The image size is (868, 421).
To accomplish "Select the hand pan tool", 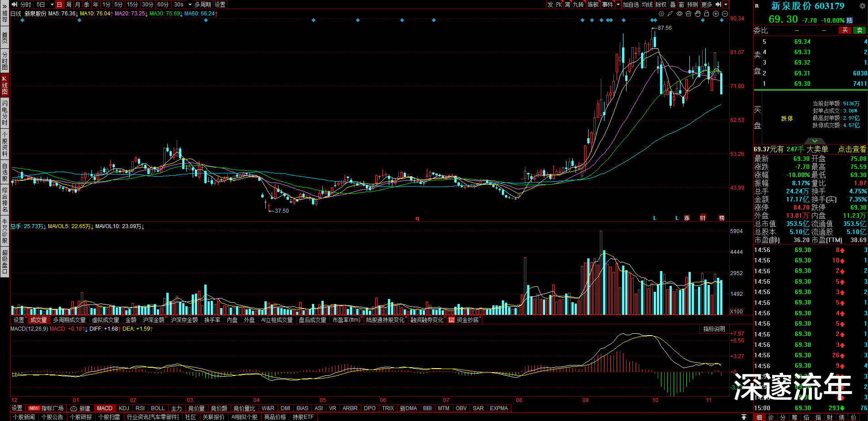I will (698, 14).
